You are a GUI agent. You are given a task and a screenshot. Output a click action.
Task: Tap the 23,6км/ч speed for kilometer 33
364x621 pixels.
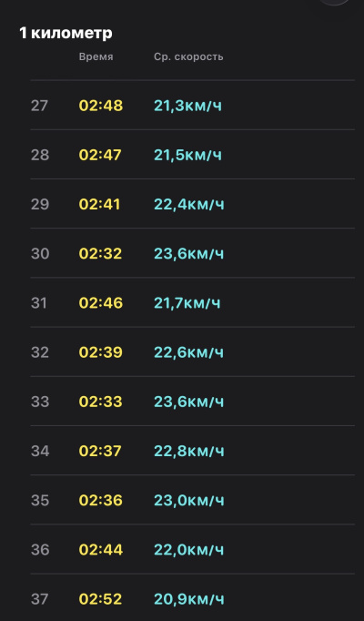(188, 402)
